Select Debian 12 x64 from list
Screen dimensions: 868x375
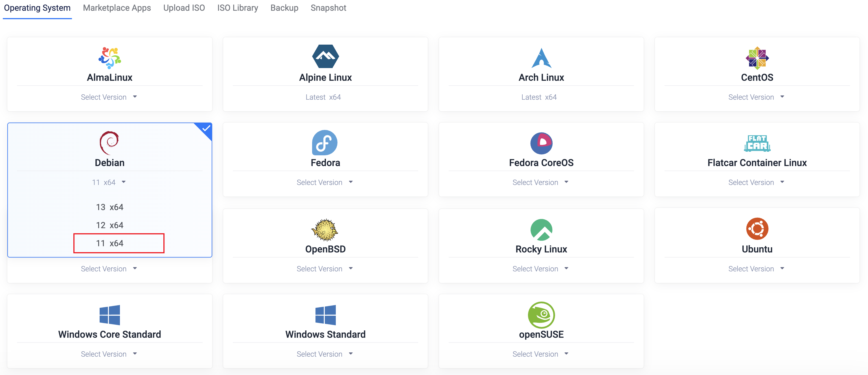click(109, 225)
